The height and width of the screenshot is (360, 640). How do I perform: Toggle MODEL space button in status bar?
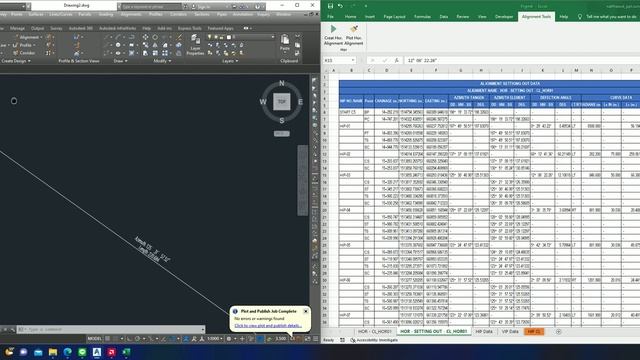pos(95,339)
